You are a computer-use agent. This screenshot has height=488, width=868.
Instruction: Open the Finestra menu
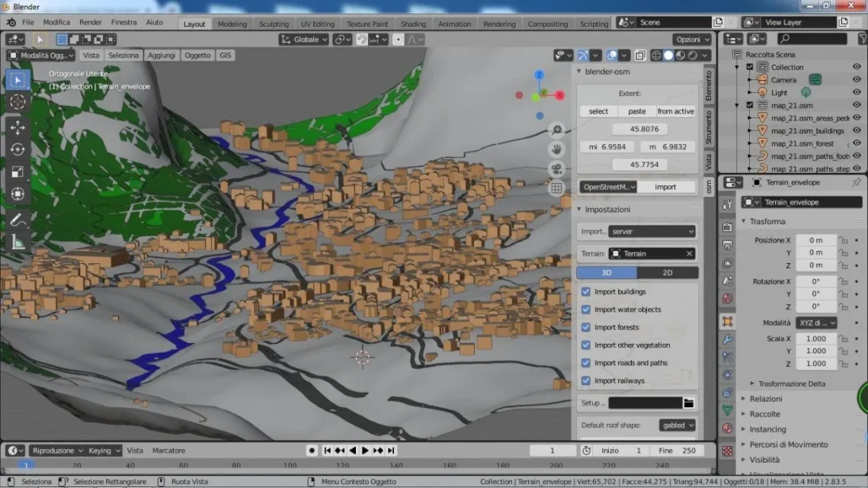click(123, 23)
